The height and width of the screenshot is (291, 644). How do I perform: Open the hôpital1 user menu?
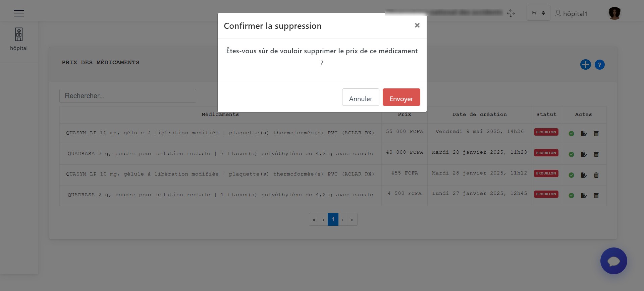pyautogui.click(x=571, y=13)
